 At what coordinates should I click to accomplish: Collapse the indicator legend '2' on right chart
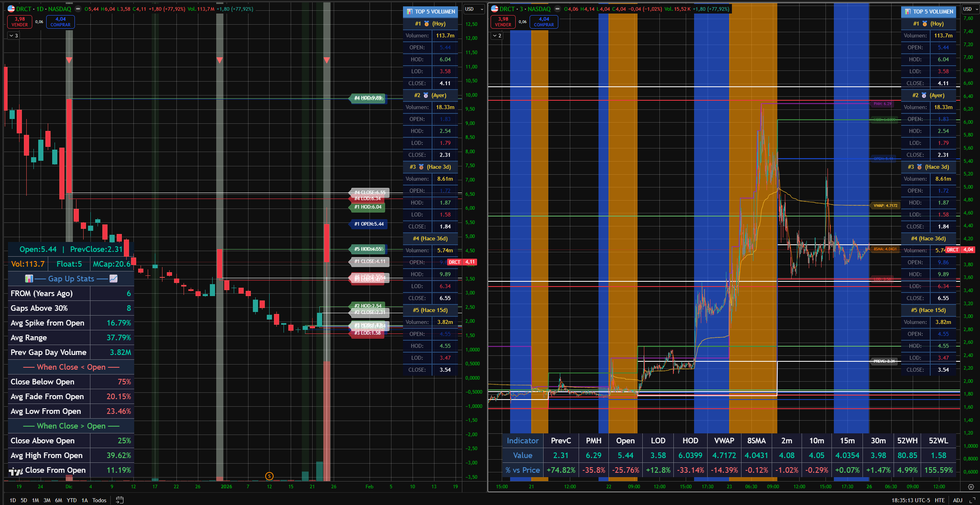pos(497,35)
